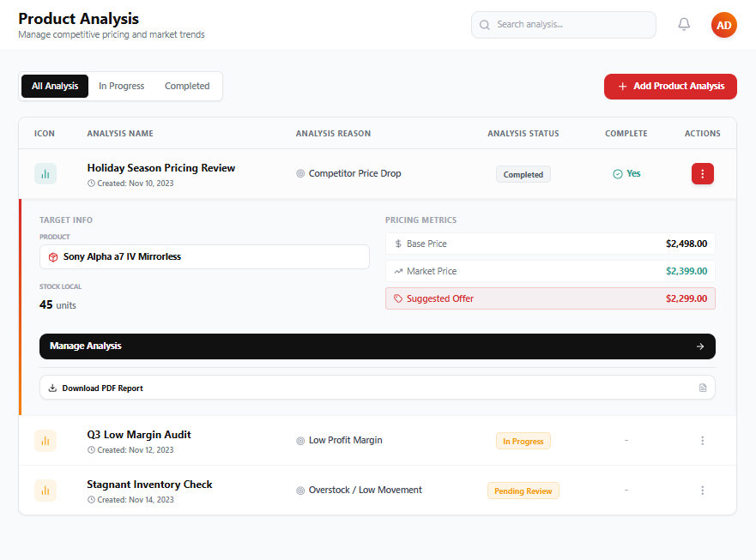Select the Suggested Offer row
Image resolution: width=756 pixels, height=560 pixels.
coord(550,298)
